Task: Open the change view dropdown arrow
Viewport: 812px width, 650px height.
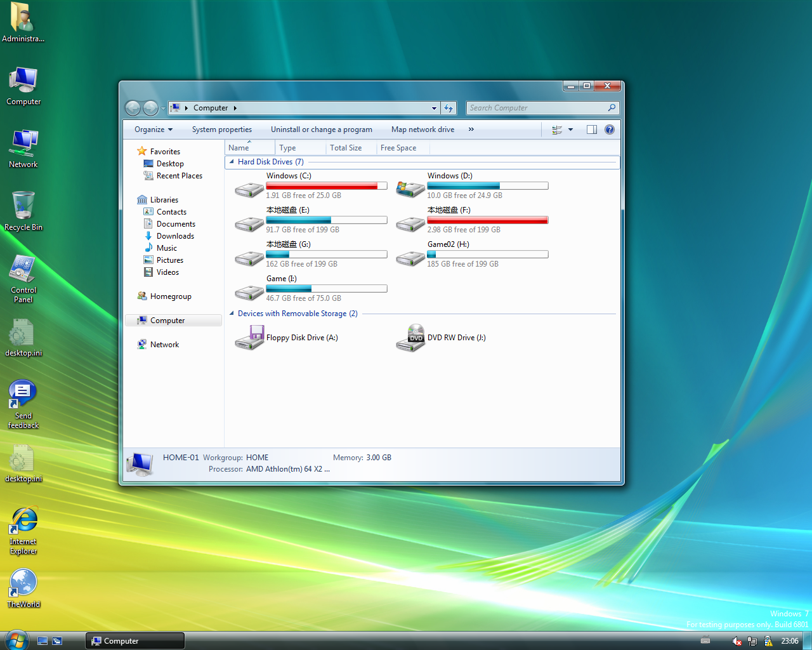Action: click(570, 129)
